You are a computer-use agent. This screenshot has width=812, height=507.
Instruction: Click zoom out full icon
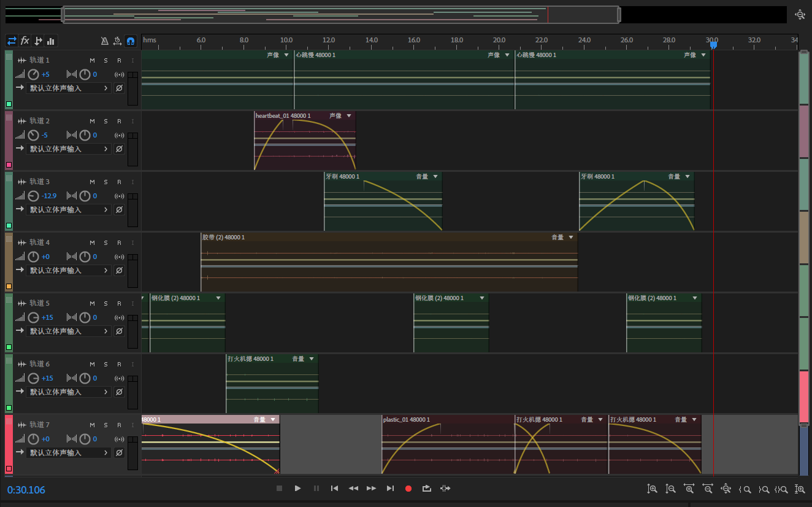[726, 489]
